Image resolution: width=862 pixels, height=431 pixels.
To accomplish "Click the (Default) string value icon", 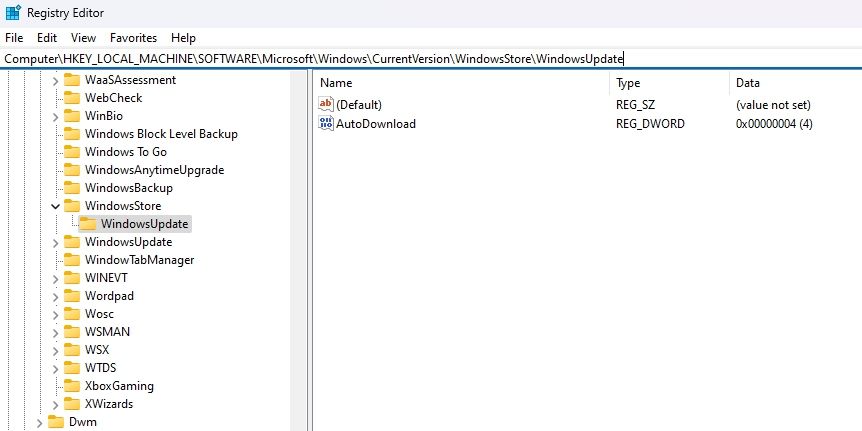I will [326, 104].
